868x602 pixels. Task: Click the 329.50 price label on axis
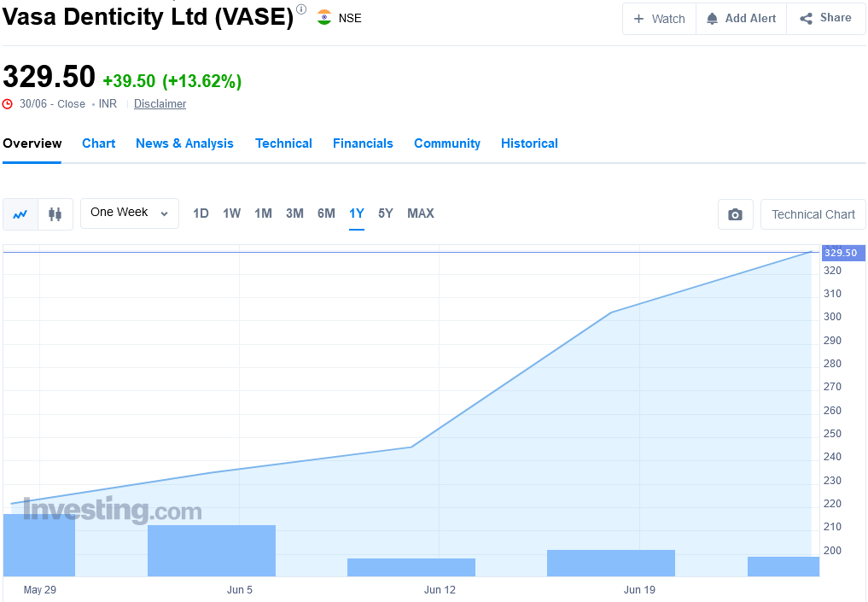click(841, 253)
